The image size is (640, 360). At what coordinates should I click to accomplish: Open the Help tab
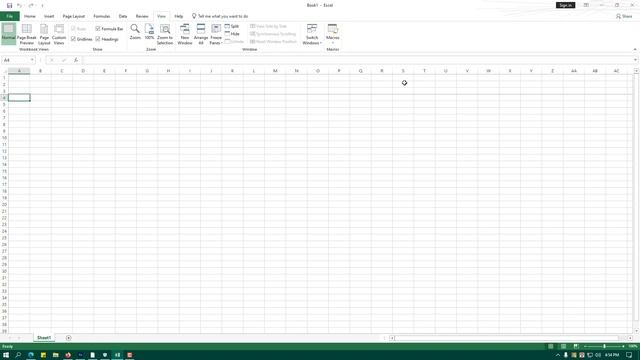point(179,16)
